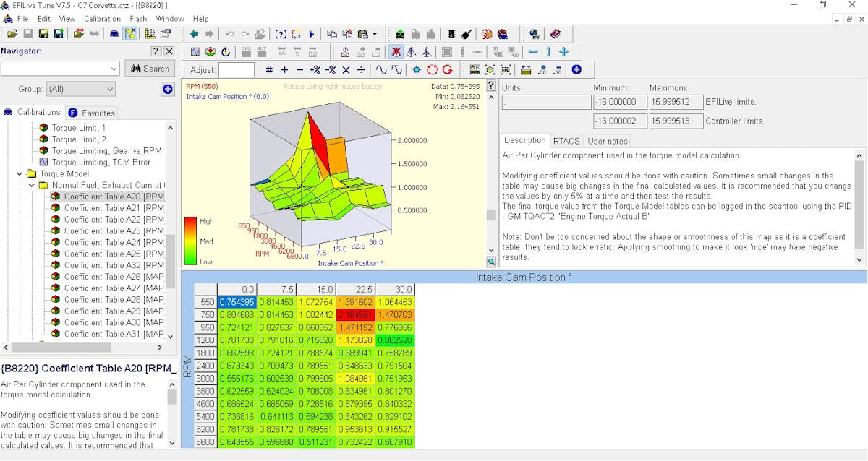The height and width of the screenshot is (461, 868).
Task: Click the back navigation arrow icon
Action: pyautogui.click(x=194, y=34)
